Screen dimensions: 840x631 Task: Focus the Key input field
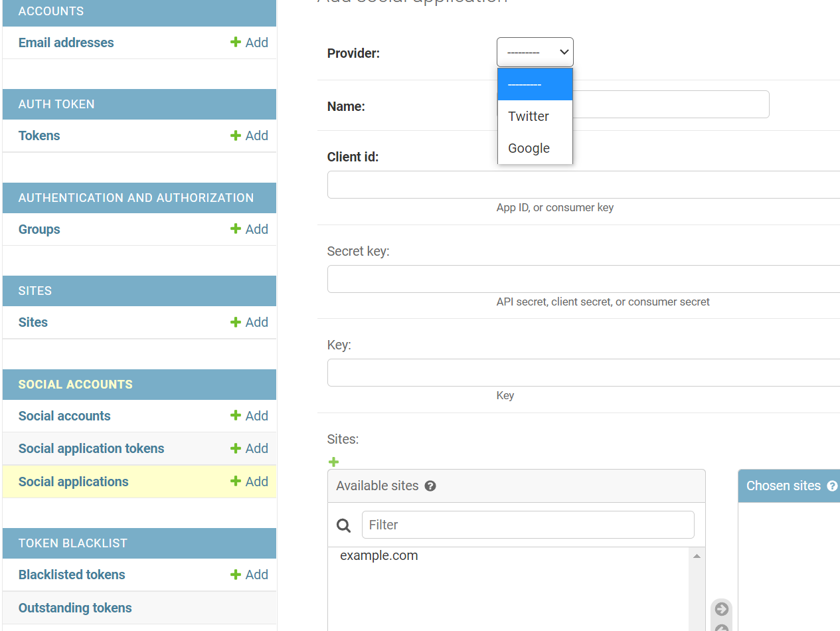tap(584, 373)
